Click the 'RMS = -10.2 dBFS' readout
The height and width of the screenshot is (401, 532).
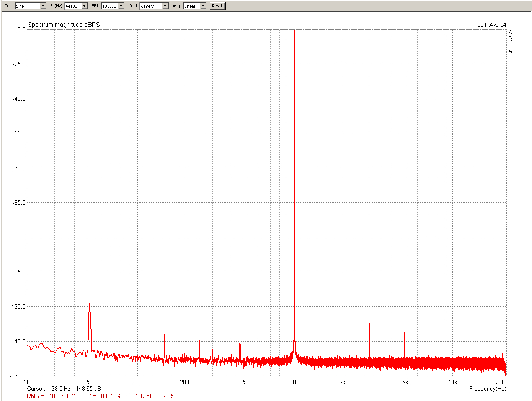[x=51, y=396]
